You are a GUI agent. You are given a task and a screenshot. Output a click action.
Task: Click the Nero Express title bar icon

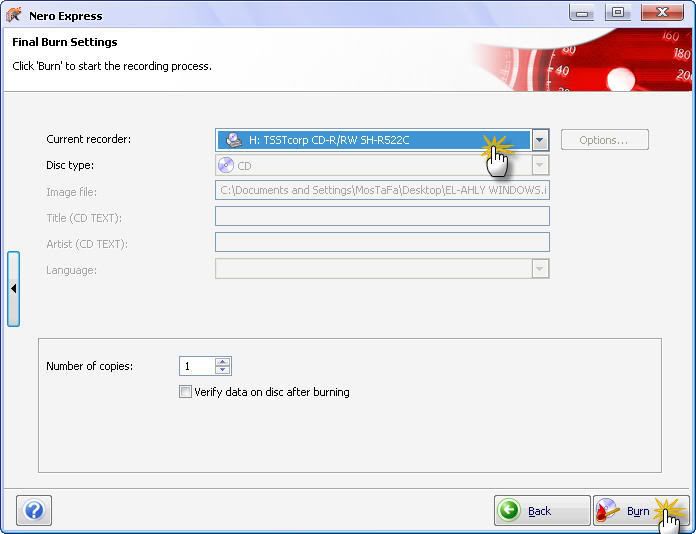click(14, 15)
